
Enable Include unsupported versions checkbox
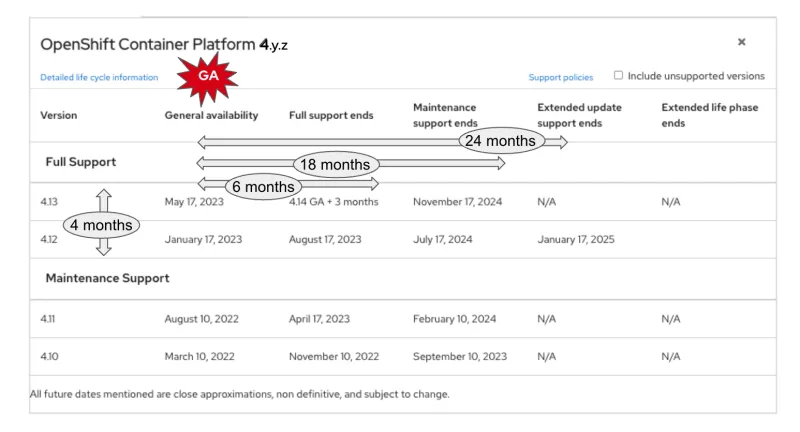tap(617, 76)
